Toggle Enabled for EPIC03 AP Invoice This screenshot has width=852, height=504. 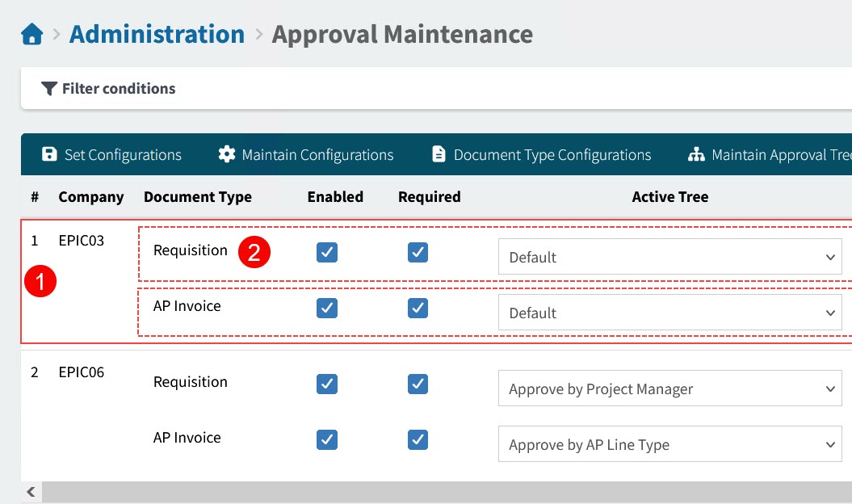[x=327, y=309]
